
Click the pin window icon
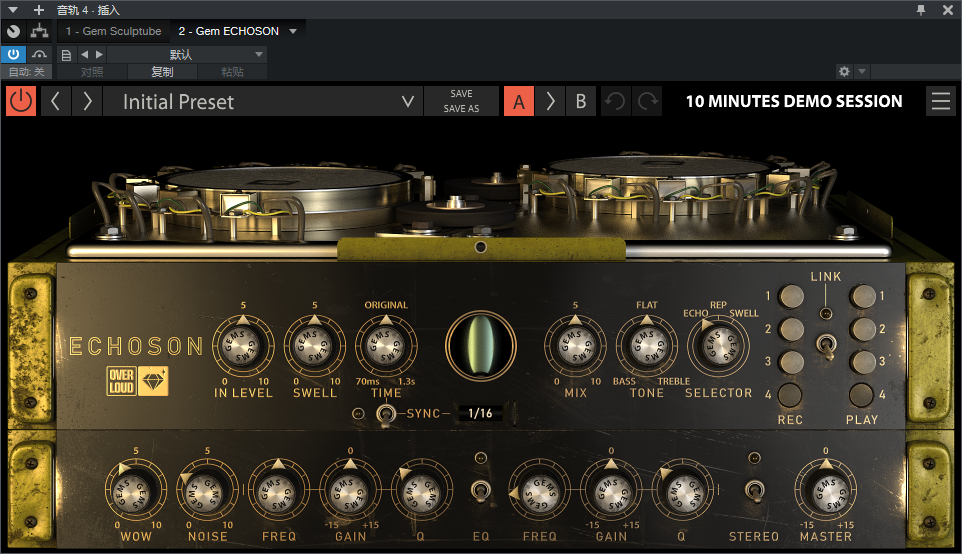[x=921, y=10]
